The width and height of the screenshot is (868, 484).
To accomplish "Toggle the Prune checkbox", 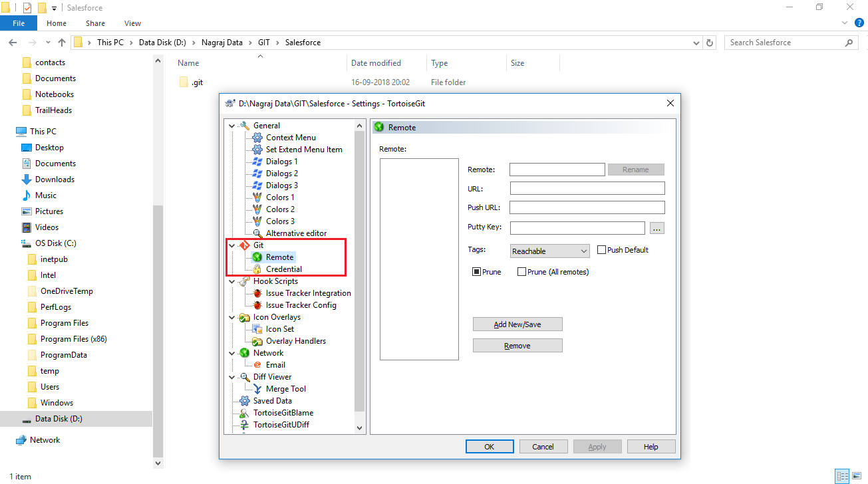I will click(476, 272).
